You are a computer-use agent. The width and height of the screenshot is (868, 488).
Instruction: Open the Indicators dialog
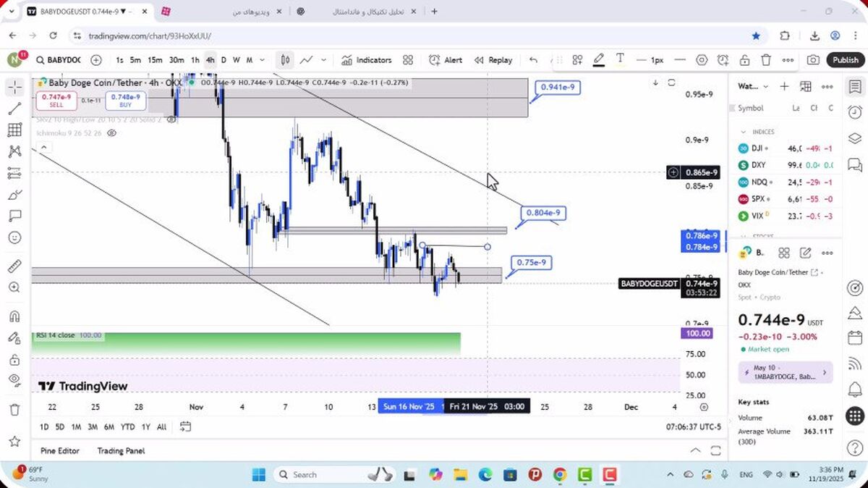[x=367, y=60]
